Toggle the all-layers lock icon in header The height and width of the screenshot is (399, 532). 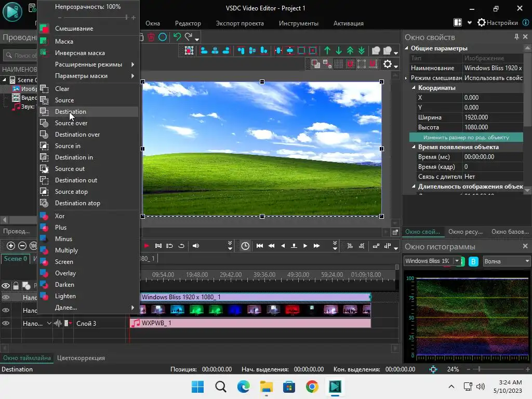tap(16, 286)
